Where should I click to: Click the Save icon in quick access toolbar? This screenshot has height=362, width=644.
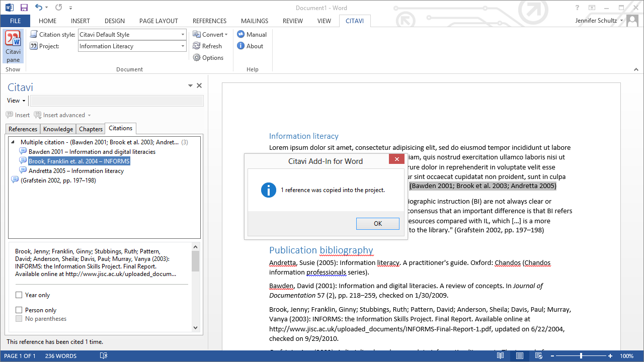pyautogui.click(x=24, y=8)
